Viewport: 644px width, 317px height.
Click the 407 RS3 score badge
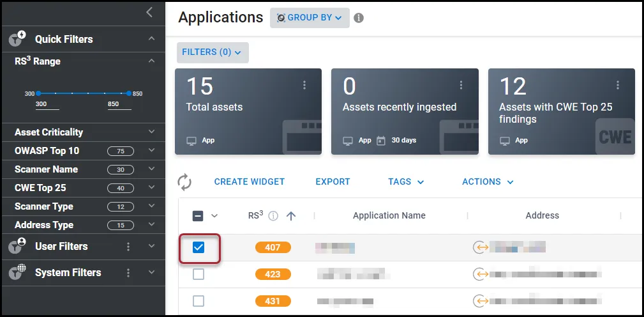(273, 247)
